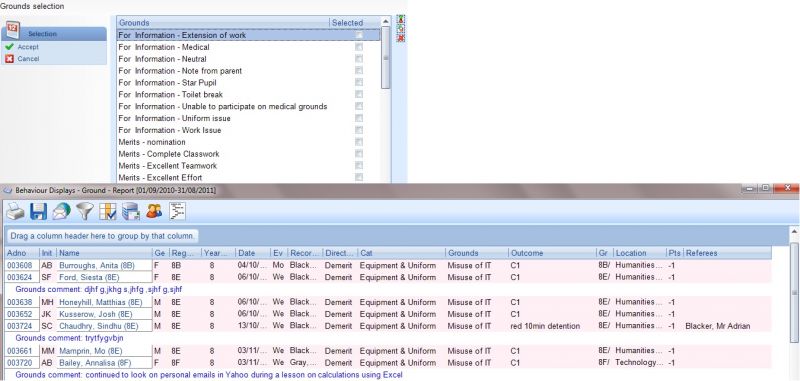This screenshot has height=381, width=800.
Task: Click the tree outline view icon
Action: (x=177, y=211)
